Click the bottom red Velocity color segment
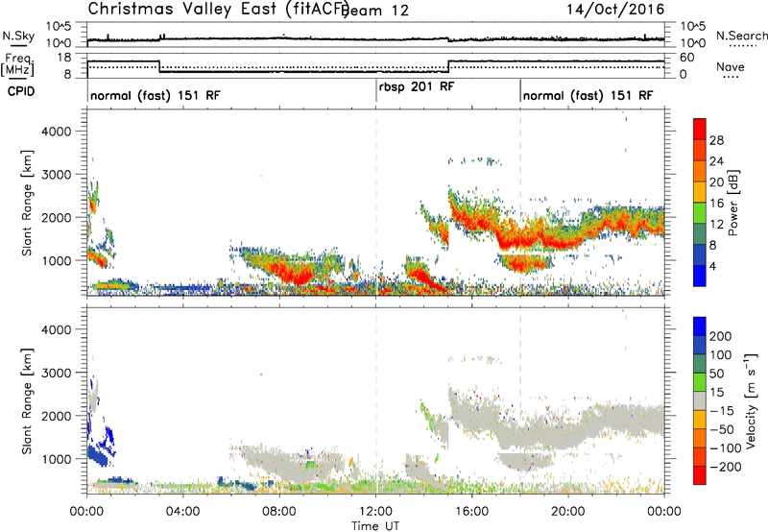This screenshot has width=768, height=532. 700,475
